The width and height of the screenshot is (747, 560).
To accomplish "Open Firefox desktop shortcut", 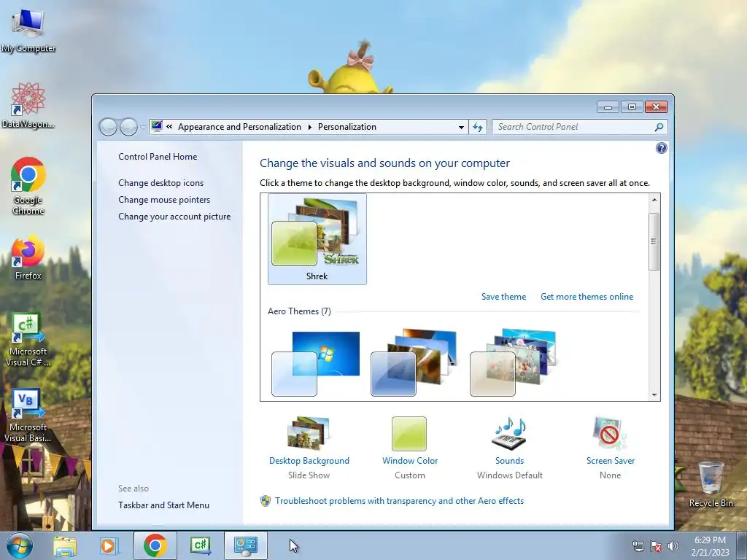I will [x=28, y=257].
